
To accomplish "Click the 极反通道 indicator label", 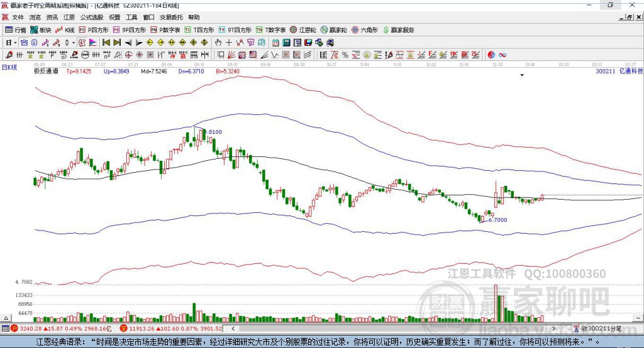I will pos(46,72).
